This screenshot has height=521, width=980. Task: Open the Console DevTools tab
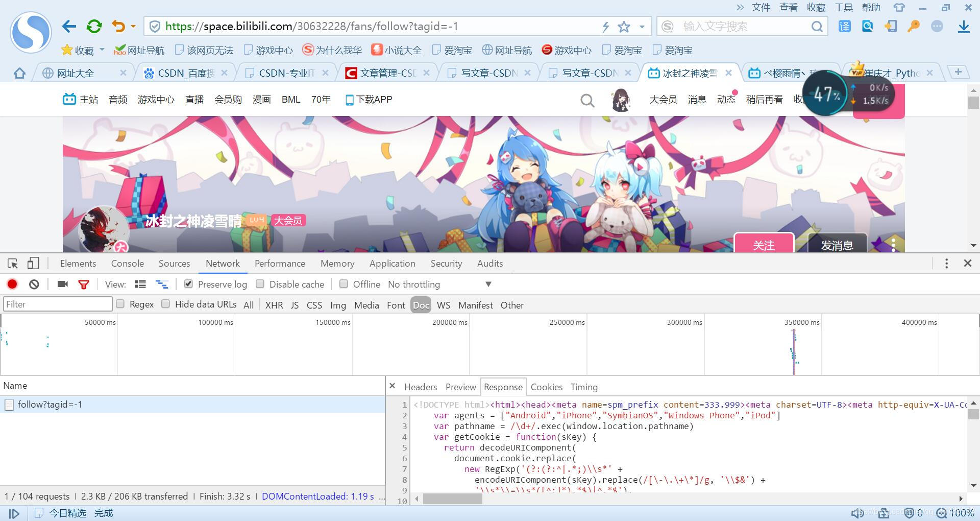(x=128, y=264)
